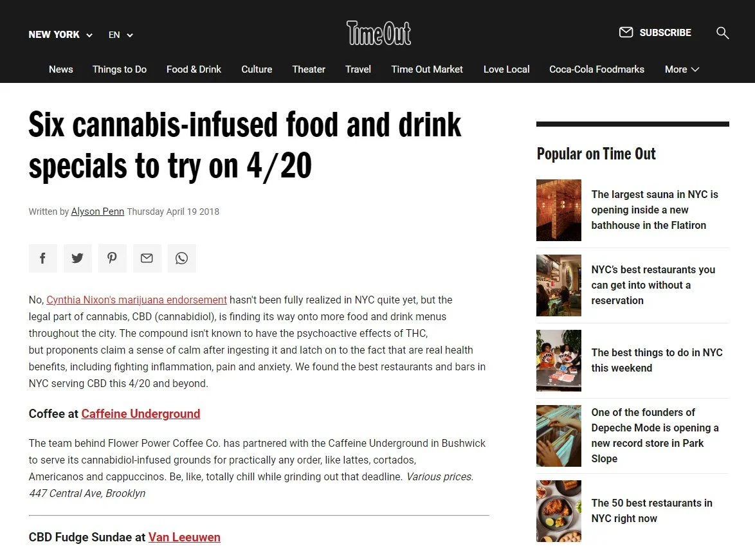Click the Subscribe envelope icon
Image resolution: width=755 pixels, height=560 pixels.
coord(626,32)
